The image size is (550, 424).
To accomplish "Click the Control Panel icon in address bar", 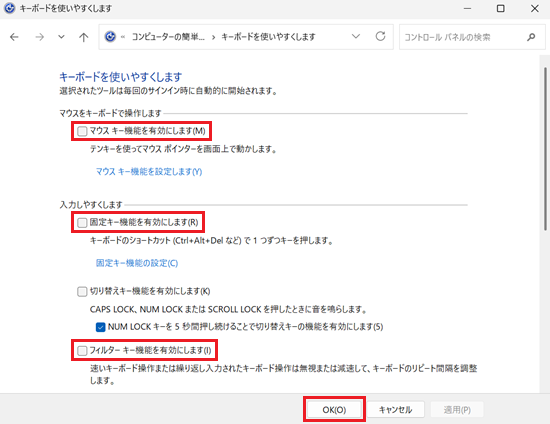I will (110, 36).
